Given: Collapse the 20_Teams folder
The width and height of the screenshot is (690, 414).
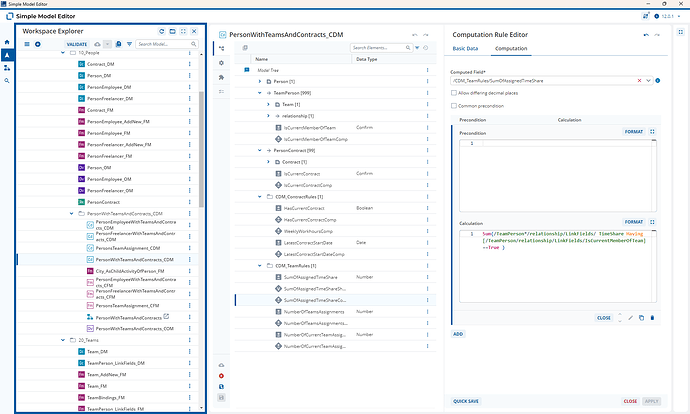Looking at the screenshot, I should 63,340.
